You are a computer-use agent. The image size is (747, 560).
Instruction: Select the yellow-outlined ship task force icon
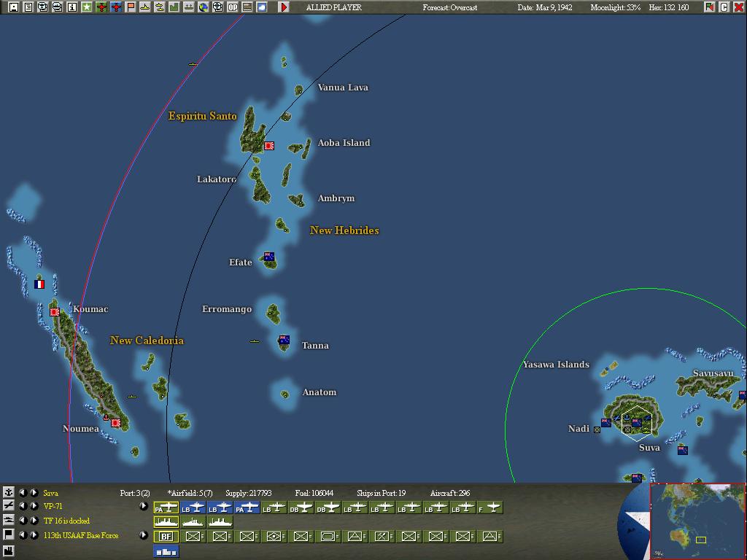click(x=166, y=522)
